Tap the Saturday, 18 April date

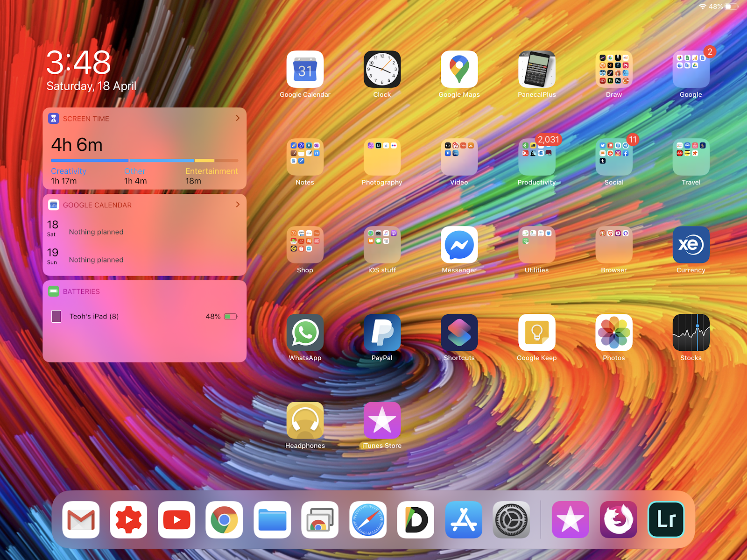pos(92,86)
